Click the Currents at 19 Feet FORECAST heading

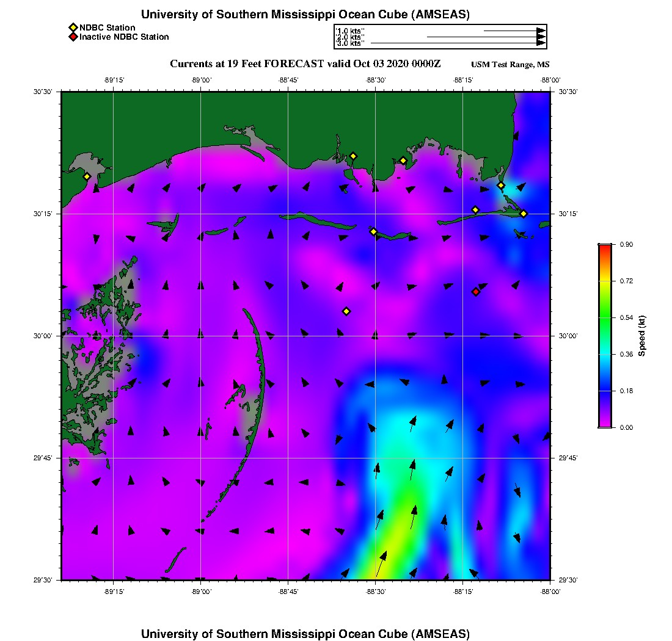[305, 64]
